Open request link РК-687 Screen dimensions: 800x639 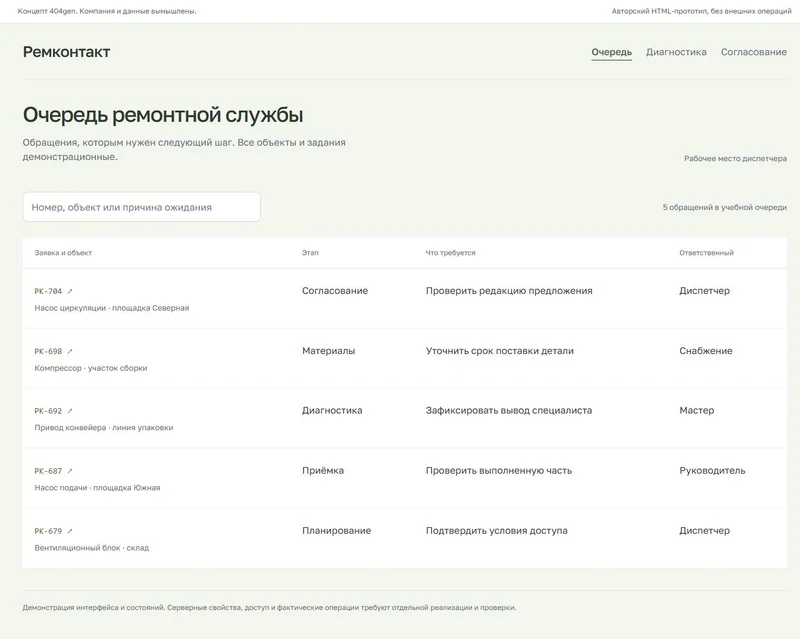click(x=48, y=471)
